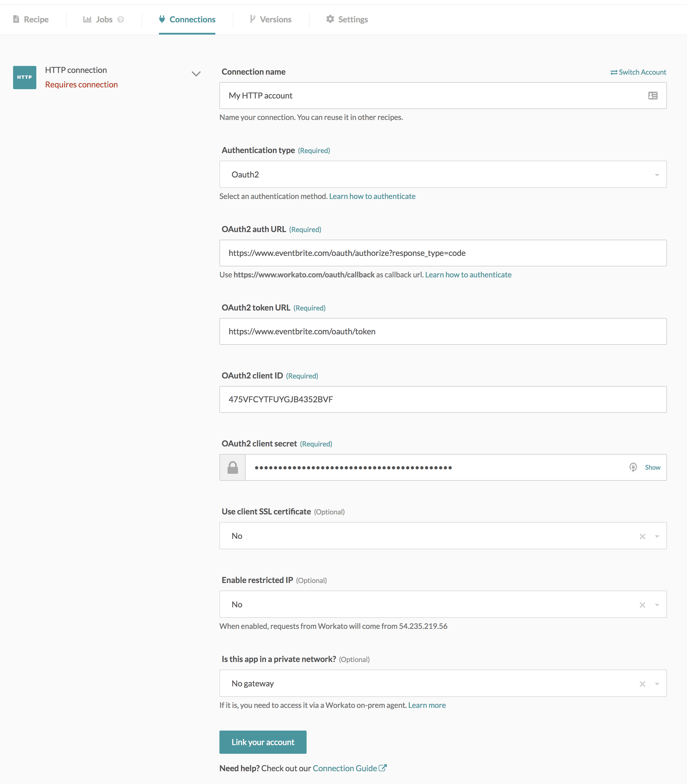Click the Link your account button

263,742
